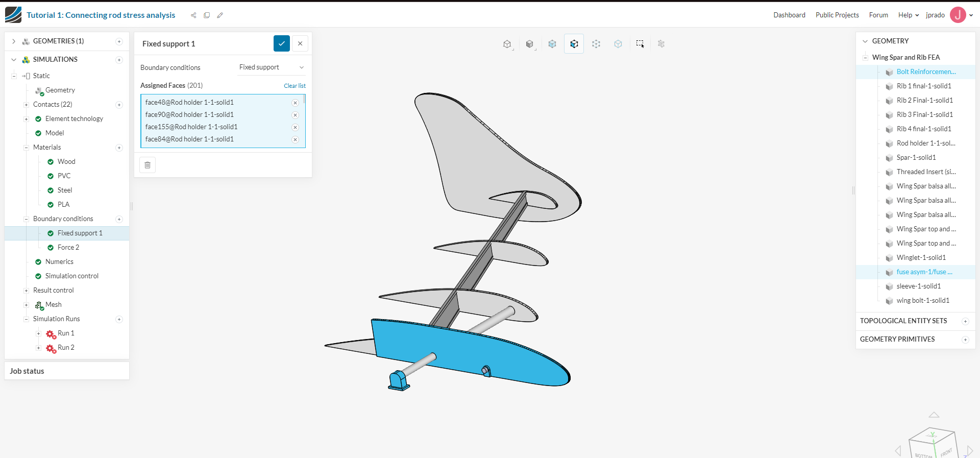Open the user avatar menu
This screenshot has width=980, height=458.
pos(958,15)
